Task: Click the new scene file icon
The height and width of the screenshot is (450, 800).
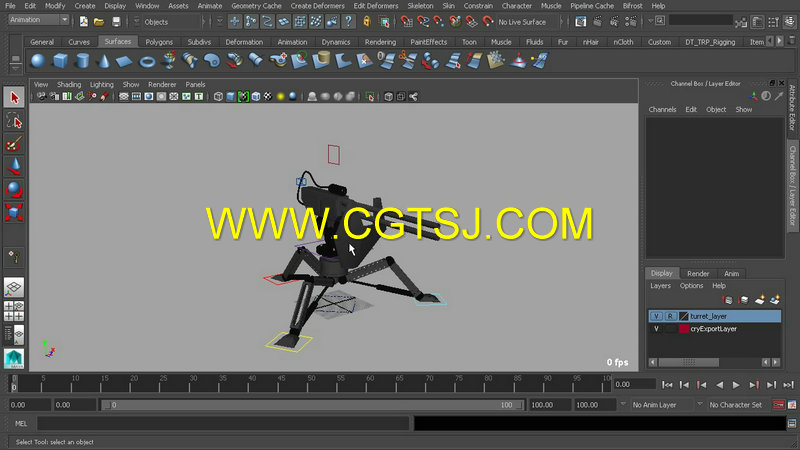Action: tap(84, 22)
